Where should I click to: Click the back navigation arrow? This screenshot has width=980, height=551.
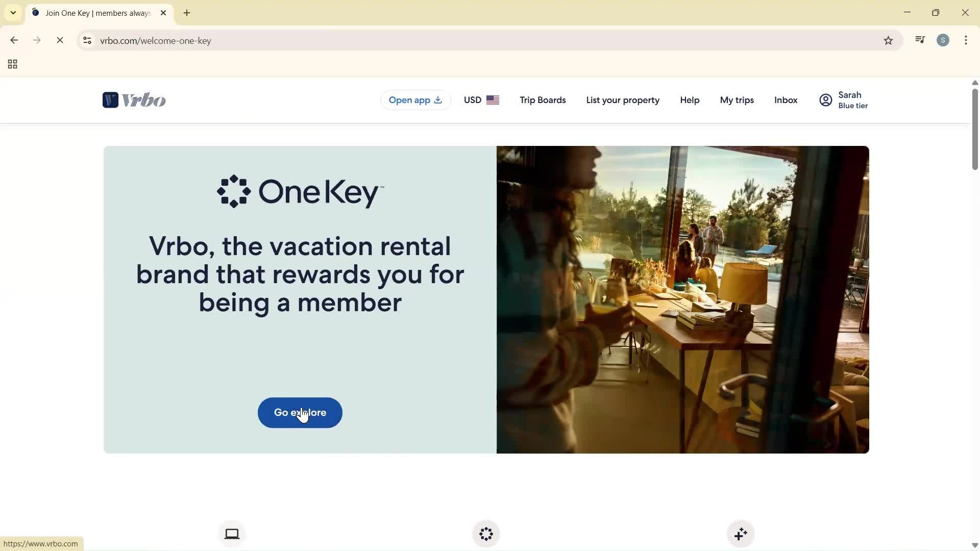tap(14, 40)
